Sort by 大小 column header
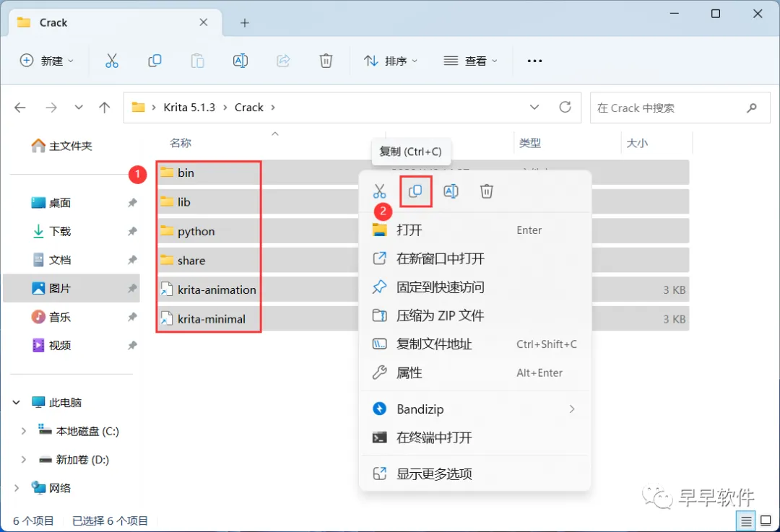Viewport: 780px width, 532px height. (x=637, y=143)
